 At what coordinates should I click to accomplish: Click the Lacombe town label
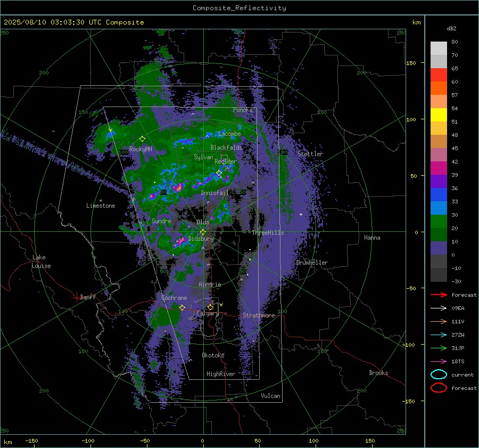tap(229, 134)
